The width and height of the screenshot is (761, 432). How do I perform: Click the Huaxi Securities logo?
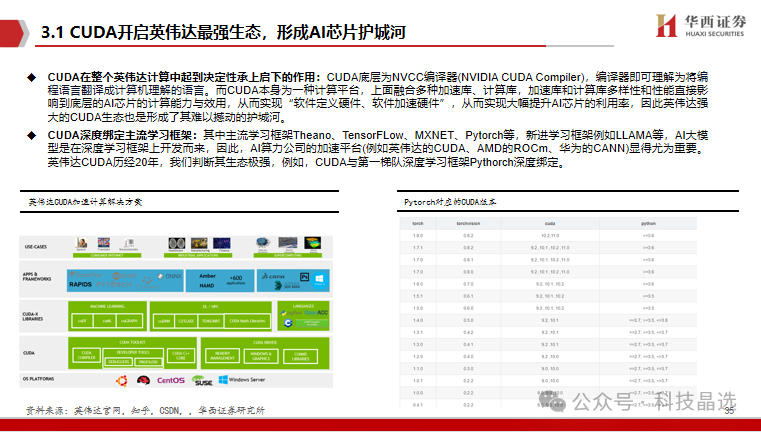[701, 25]
